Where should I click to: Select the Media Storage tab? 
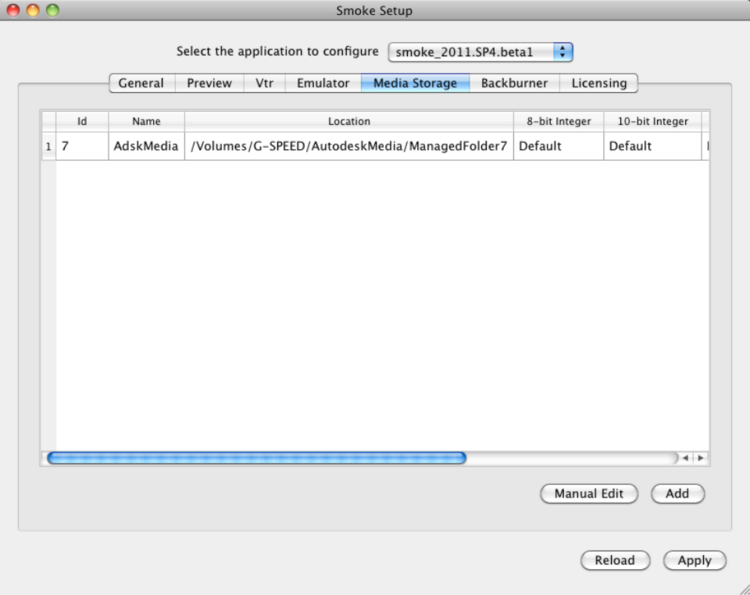click(415, 83)
